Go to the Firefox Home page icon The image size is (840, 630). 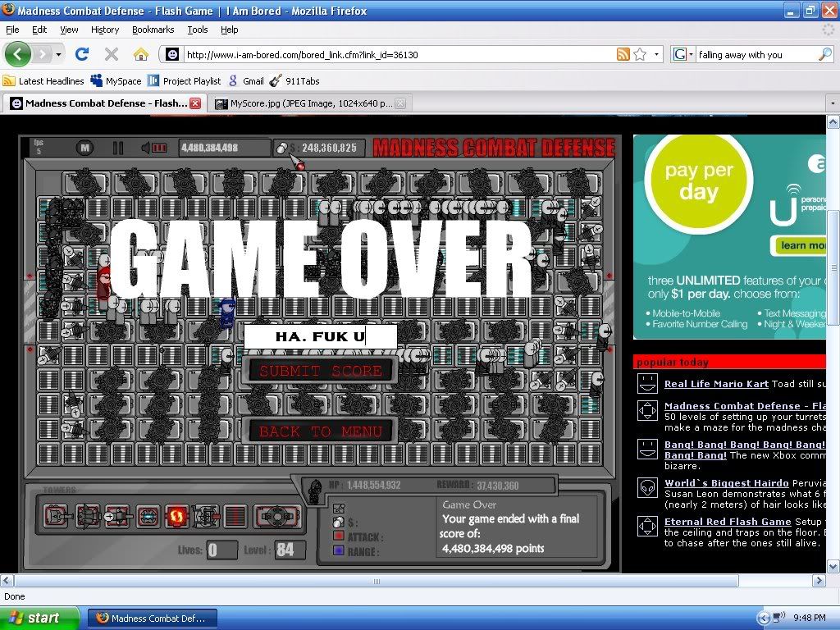(x=141, y=54)
